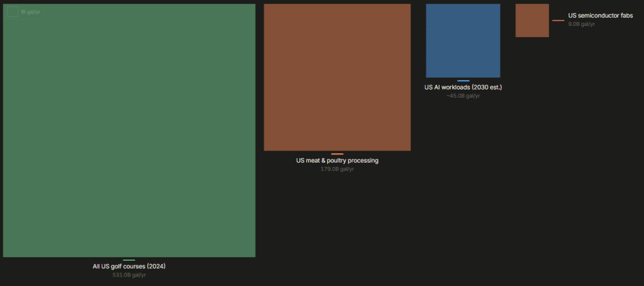
Task: Click the "All US golf courses (2024)" label
Action: click(x=129, y=266)
